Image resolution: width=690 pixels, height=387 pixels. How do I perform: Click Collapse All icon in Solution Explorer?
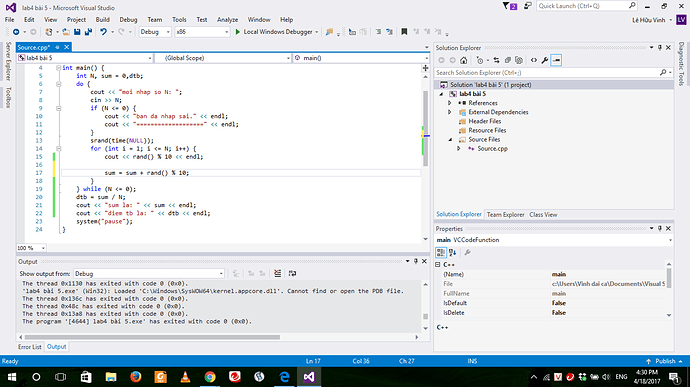(x=508, y=60)
